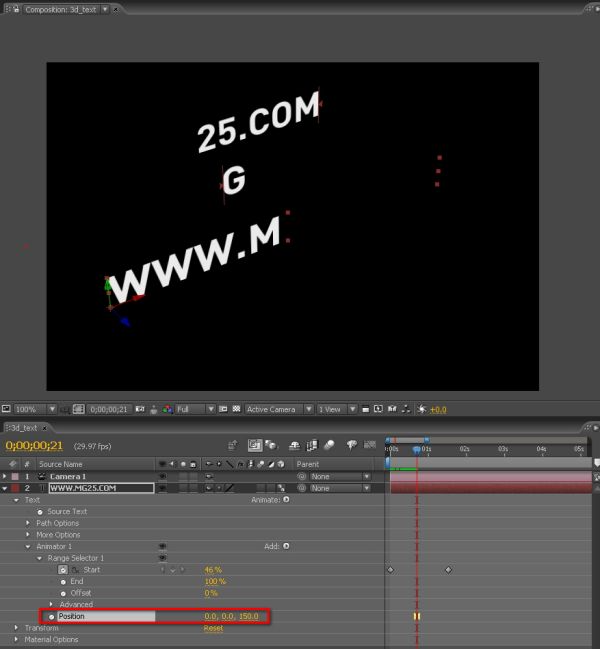Toggle the Start property stopwatch
This screenshot has width=600, height=649.
coord(62,570)
